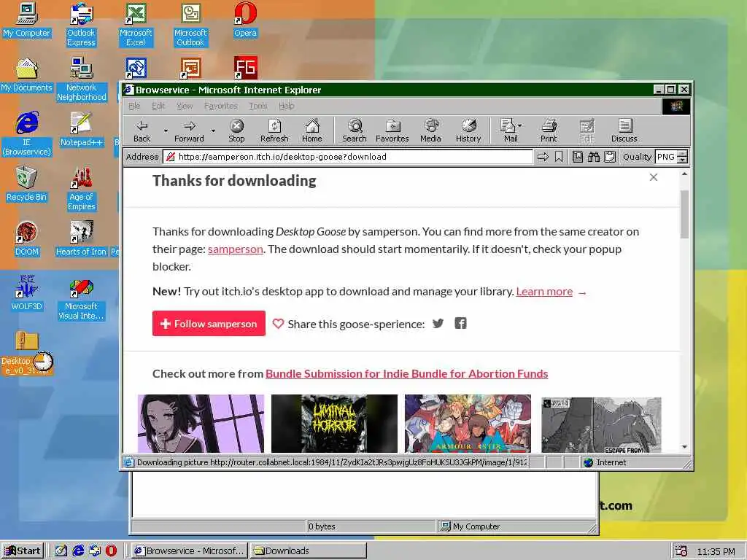
Task: Open the Escape From game thumbnail
Action: [601, 425]
